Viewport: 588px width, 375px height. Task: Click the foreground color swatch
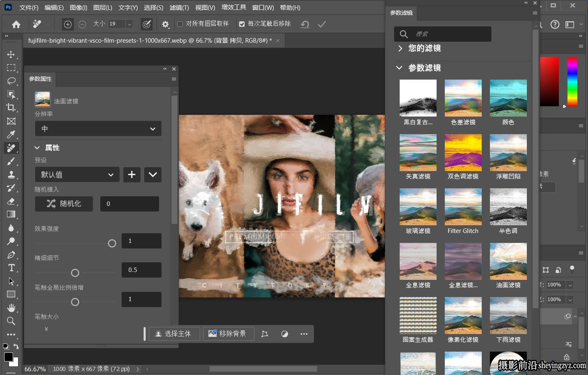pyautogui.click(x=8, y=357)
